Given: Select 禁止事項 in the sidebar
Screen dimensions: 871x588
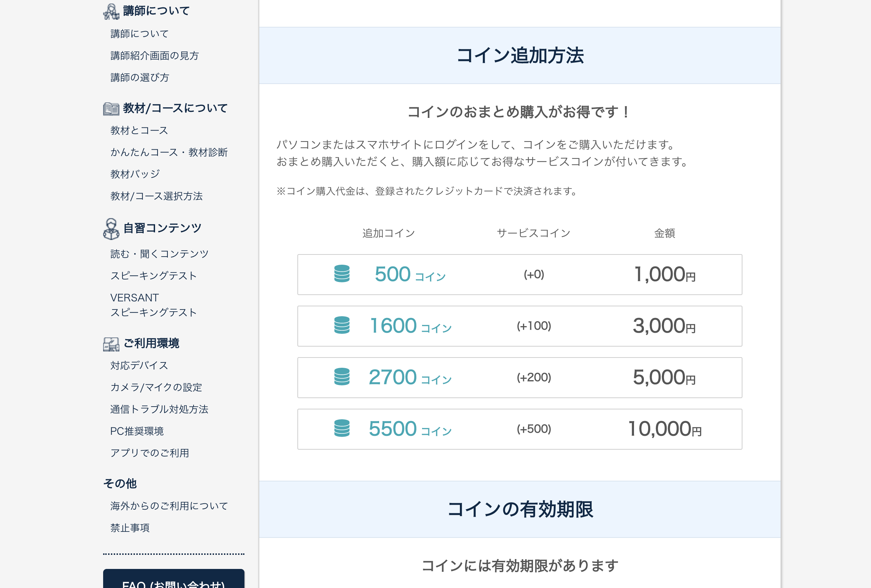Looking at the screenshot, I should coord(130,528).
